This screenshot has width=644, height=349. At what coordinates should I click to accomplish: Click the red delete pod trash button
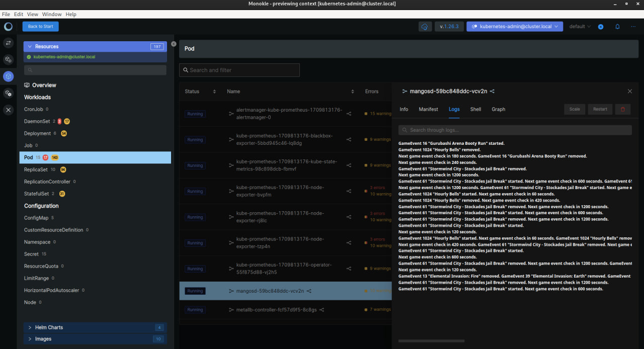[623, 109]
